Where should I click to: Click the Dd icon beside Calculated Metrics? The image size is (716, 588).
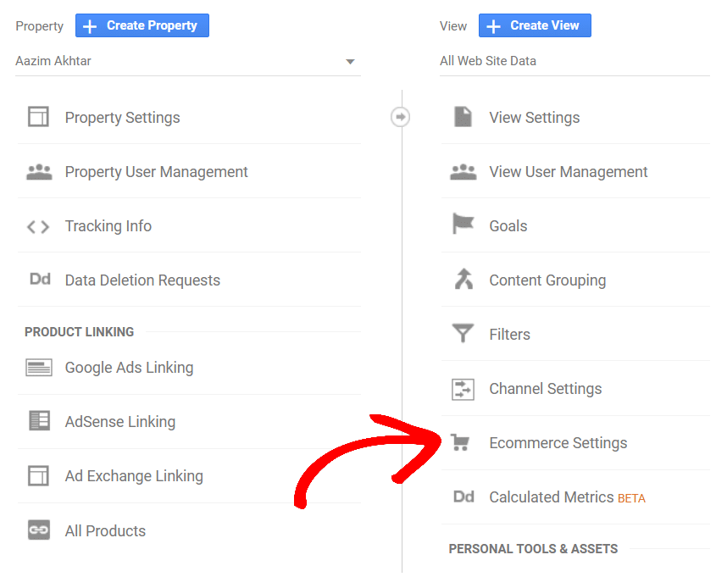point(464,496)
